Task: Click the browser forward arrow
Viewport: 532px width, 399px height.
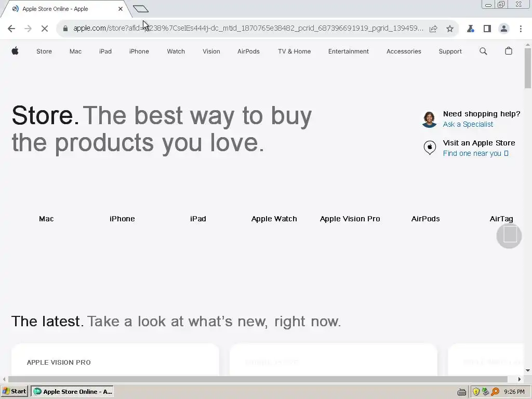Action: [28, 29]
